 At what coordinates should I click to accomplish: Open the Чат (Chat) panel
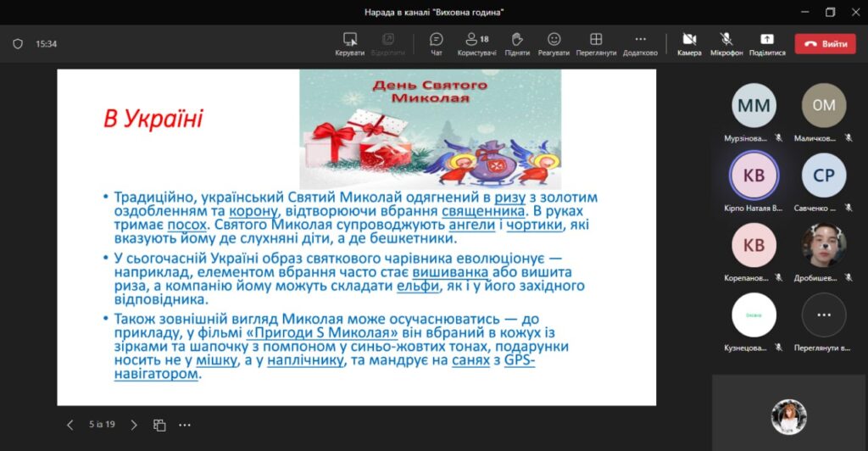click(437, 43)
